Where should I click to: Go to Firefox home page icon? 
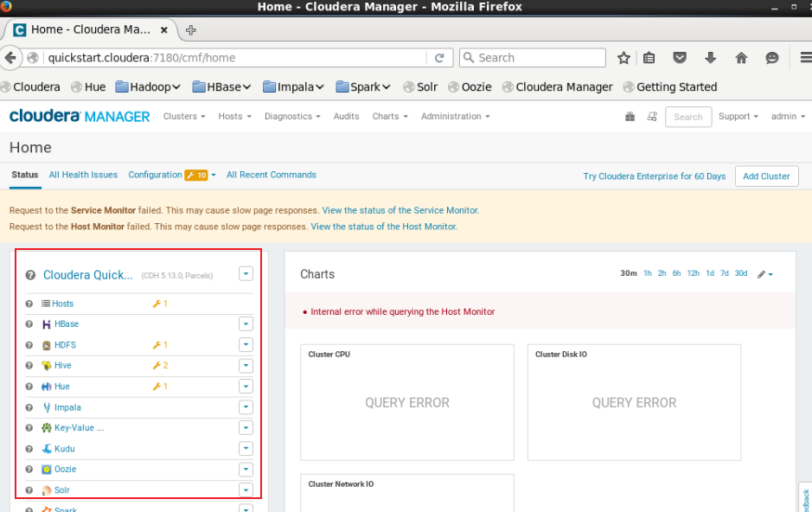click(x=741, y=58)
